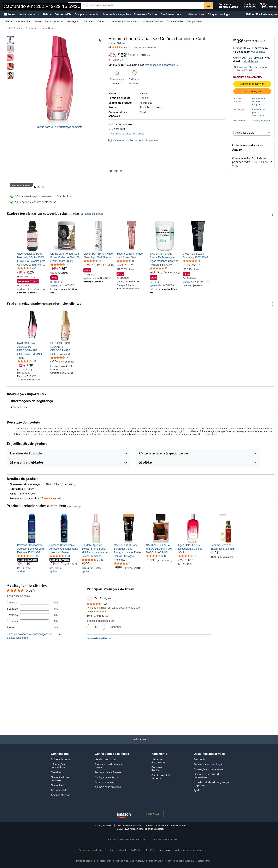This screenshot has height=868, width=278.
Task: Select the Perfumes category tab
Action: coord(89,22)
